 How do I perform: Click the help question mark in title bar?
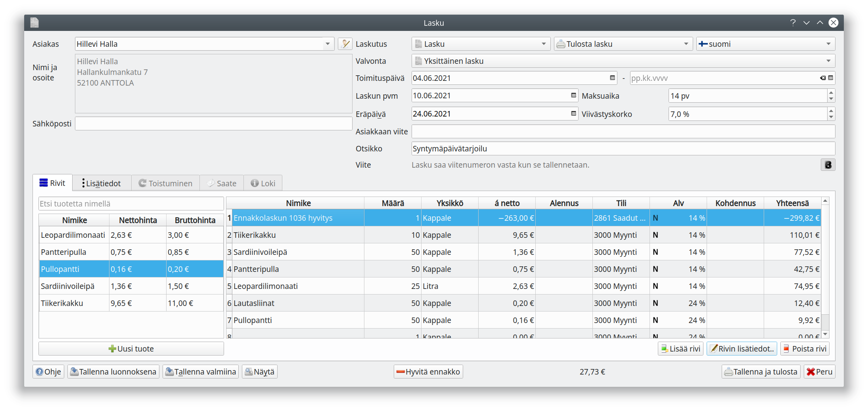pyautogui.click(x=793, y=23)
